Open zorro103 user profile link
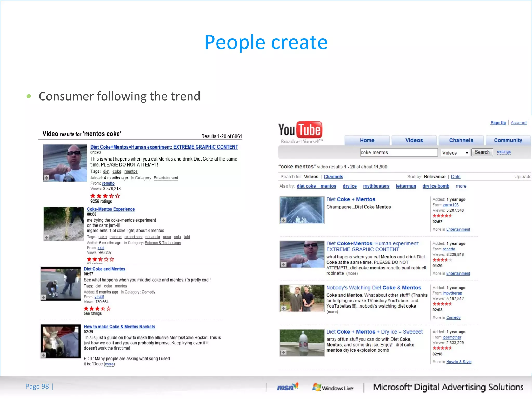Viewport: 532px width, 399px height. coord(451,205)
